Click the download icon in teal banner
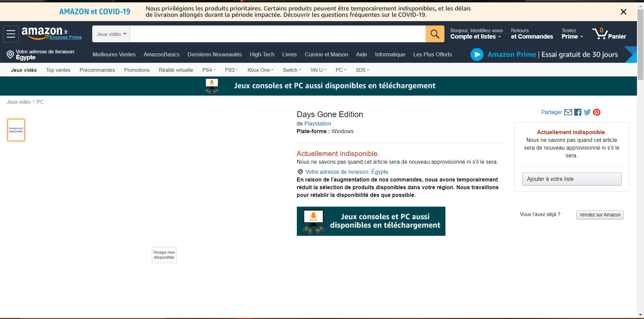Viewport: 644px width, 319px height. tap(212, 86)
